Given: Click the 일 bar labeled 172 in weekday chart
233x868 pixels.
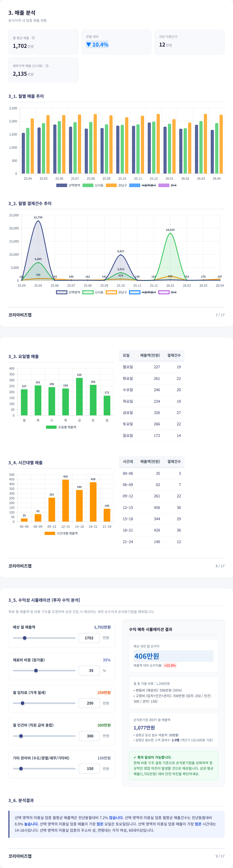Looking at the screenshot, I should point(107,405).
